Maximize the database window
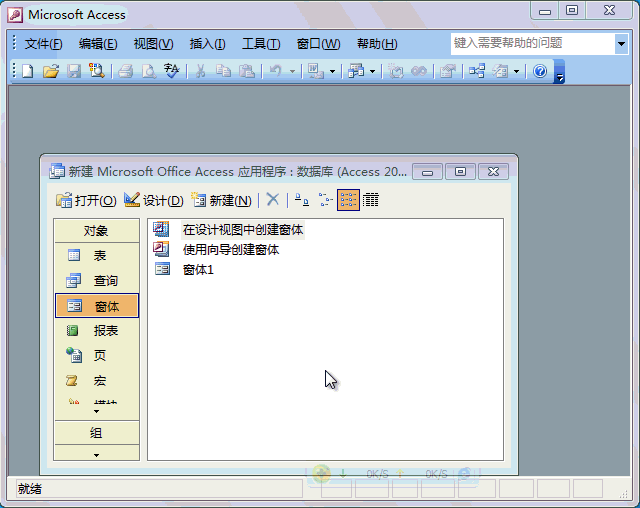The height and width of the screenshot is (508, 640). tap(460, 172)
